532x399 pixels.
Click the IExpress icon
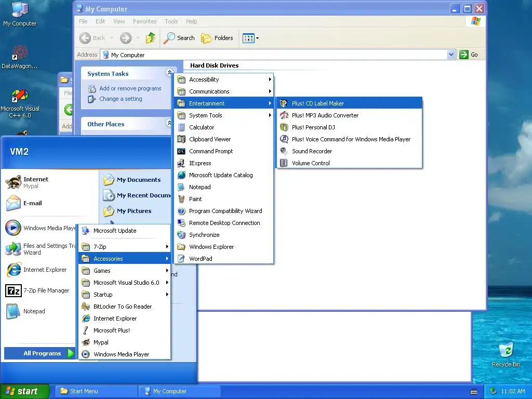click(x=181, y=163)
